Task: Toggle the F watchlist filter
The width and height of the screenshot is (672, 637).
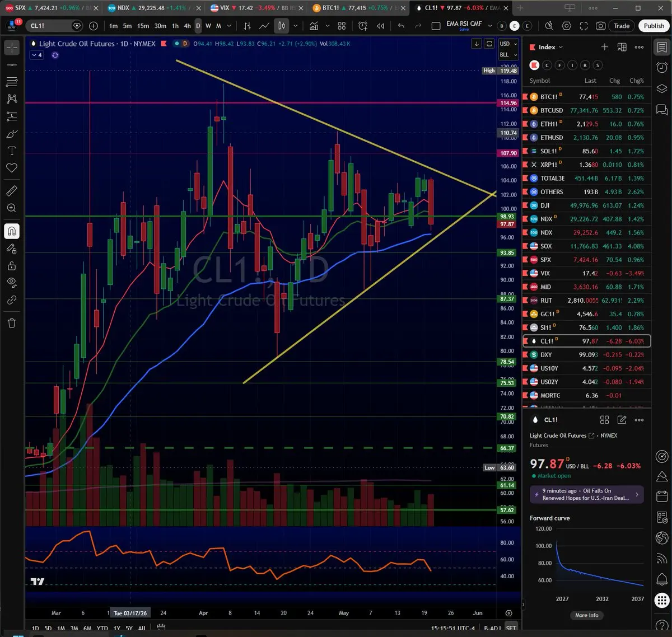Action: point(559,65)
